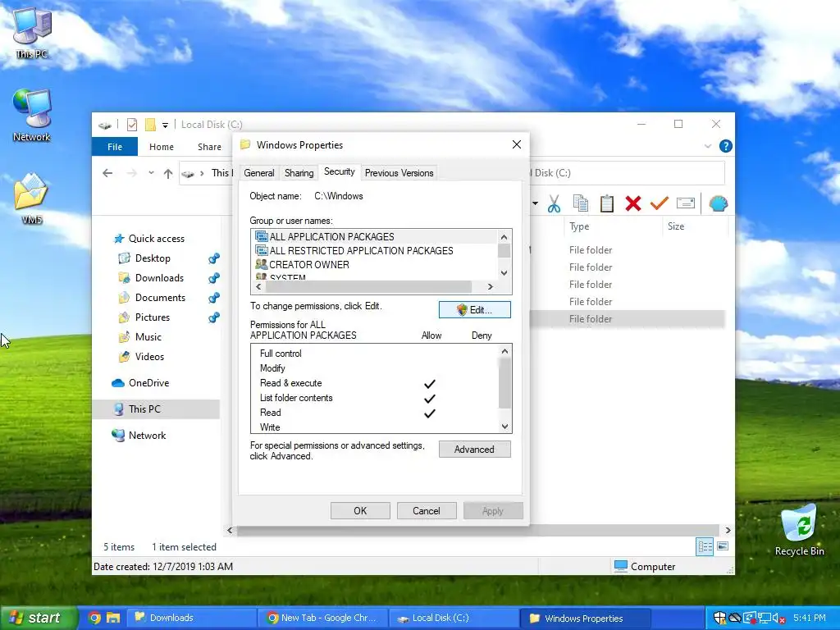Click the Size column header
Image resolution: width=840 pixels, height=630 pixels.
click(x=696, y=226)
